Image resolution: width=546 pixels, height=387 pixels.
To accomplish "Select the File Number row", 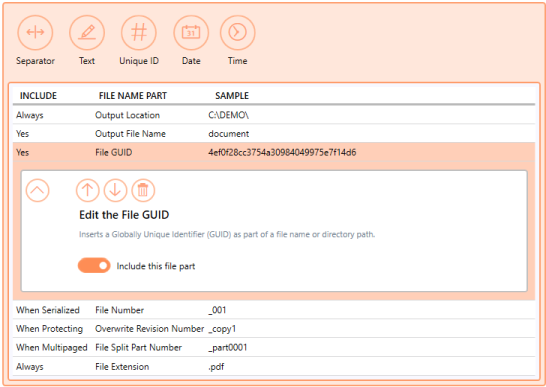I will click(x=274, y=310).
